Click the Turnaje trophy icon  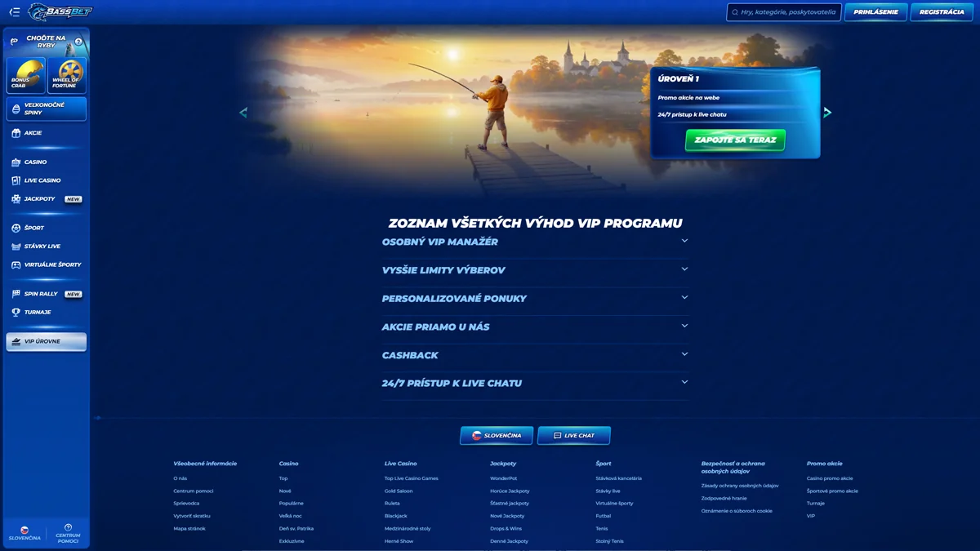tap(16, 313)
